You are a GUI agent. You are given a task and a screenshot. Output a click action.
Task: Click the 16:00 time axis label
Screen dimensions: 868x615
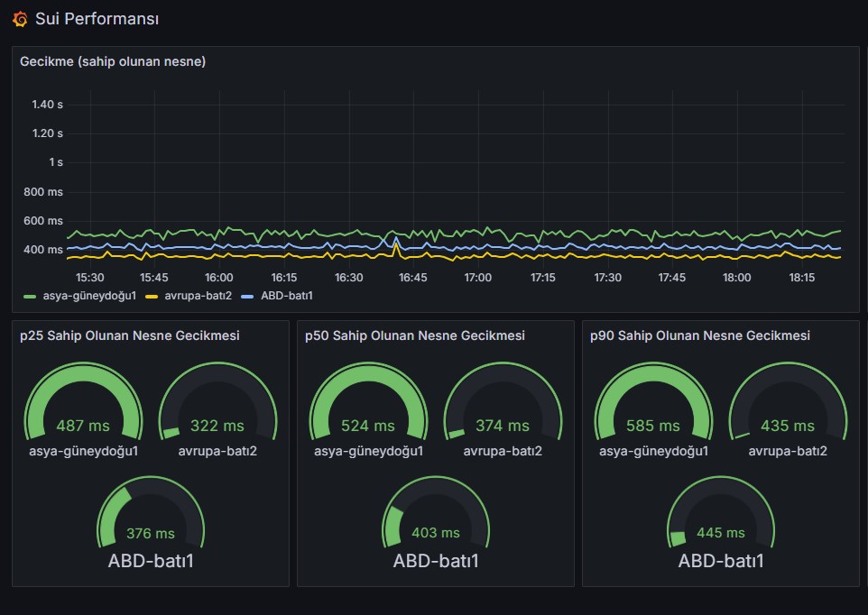coord(219,278)
